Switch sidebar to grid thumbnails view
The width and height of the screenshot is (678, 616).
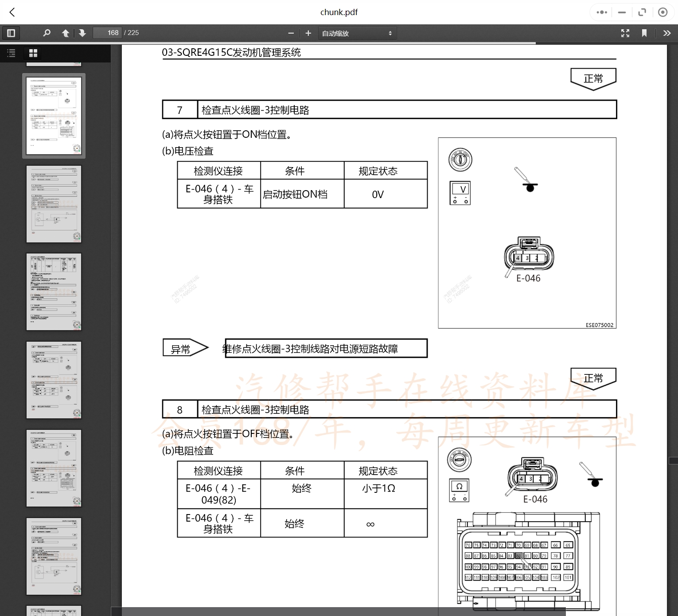coord(33,53)
